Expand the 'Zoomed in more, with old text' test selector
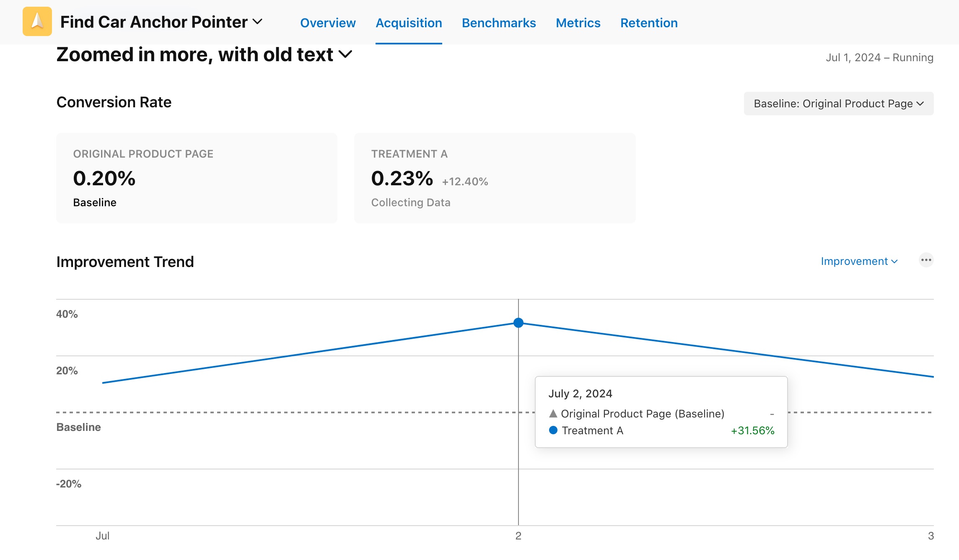 [345, 54]
